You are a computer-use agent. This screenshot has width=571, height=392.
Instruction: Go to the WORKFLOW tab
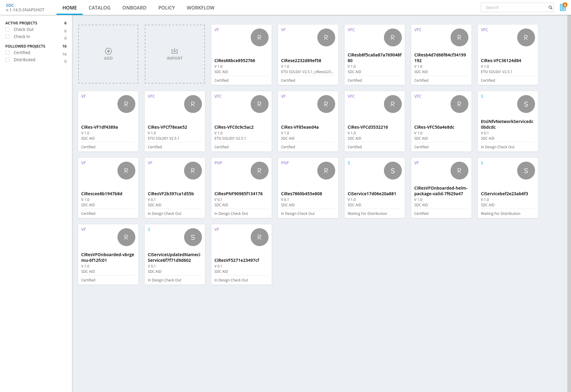click(x=200, y=8)
